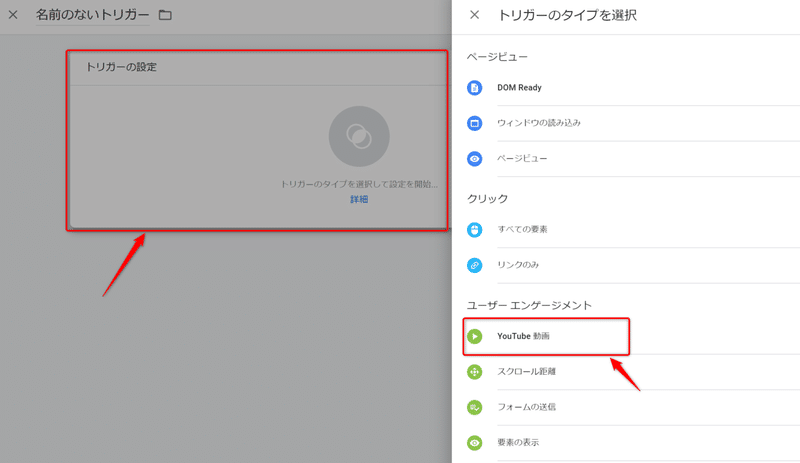Click the folder icon beside the trigger name
The width and height of the screenshot is (800, 463).
tap(165, 15)
